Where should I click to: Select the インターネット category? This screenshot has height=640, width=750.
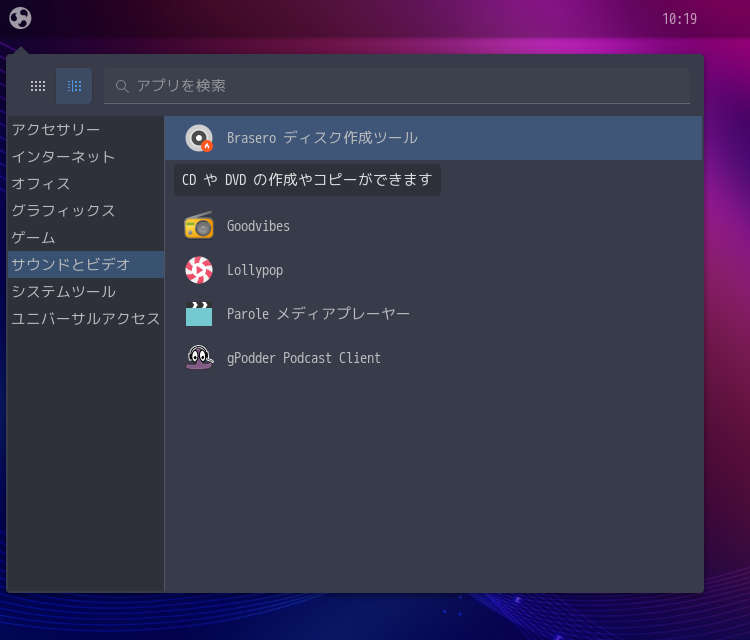tap(86, 157)
